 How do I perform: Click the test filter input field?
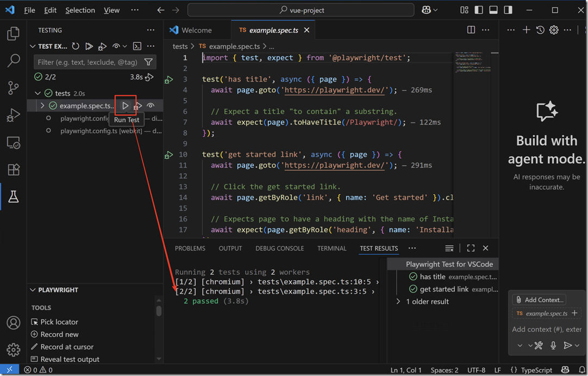[x=87, y=62]
